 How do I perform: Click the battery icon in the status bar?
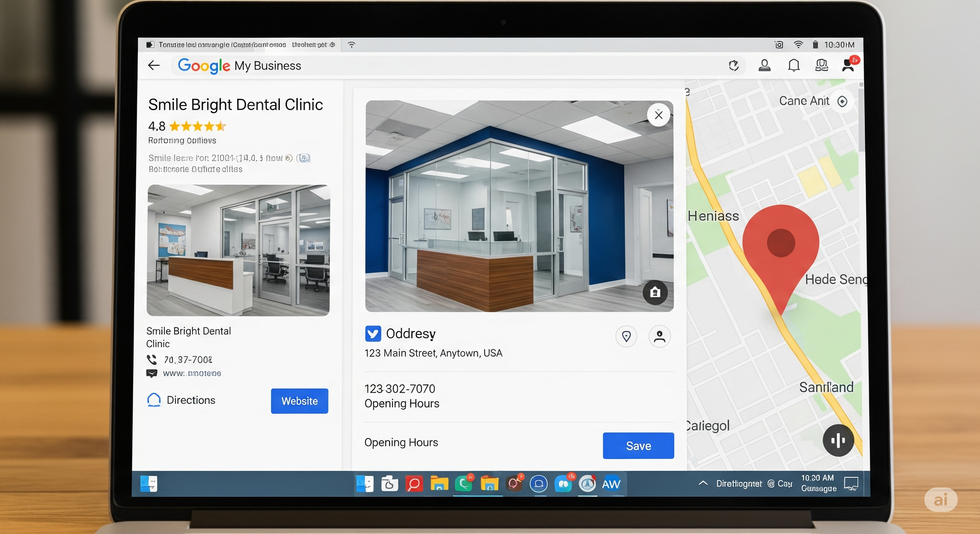click(x=815, y=45)
